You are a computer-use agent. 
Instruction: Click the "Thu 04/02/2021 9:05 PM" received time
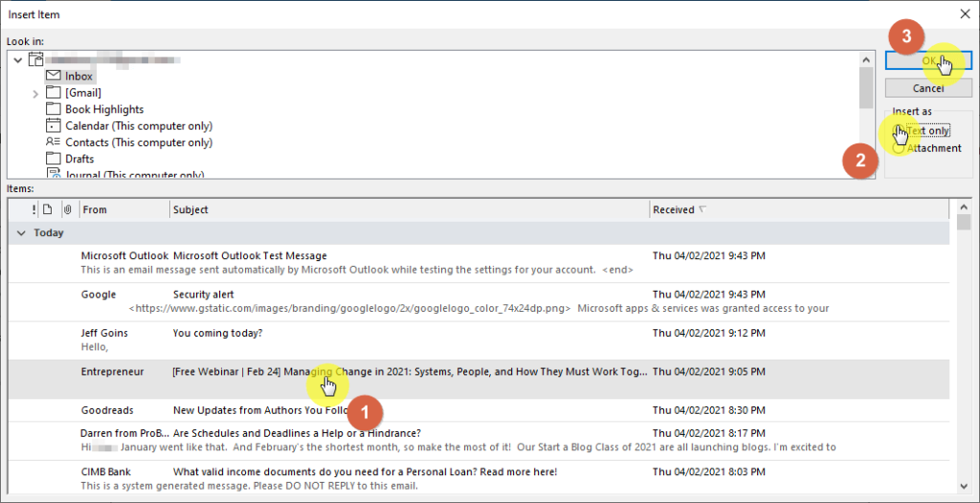[709, 372]
